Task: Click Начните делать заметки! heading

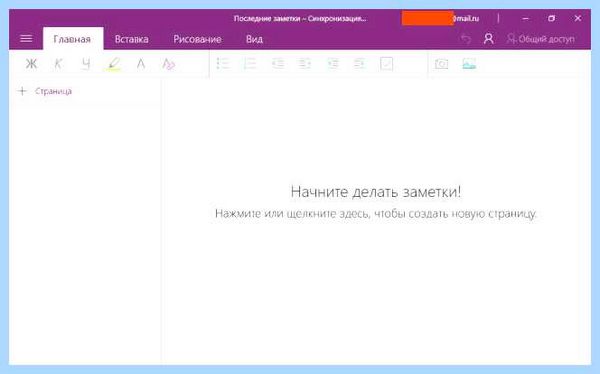Action: click(376, 192)
